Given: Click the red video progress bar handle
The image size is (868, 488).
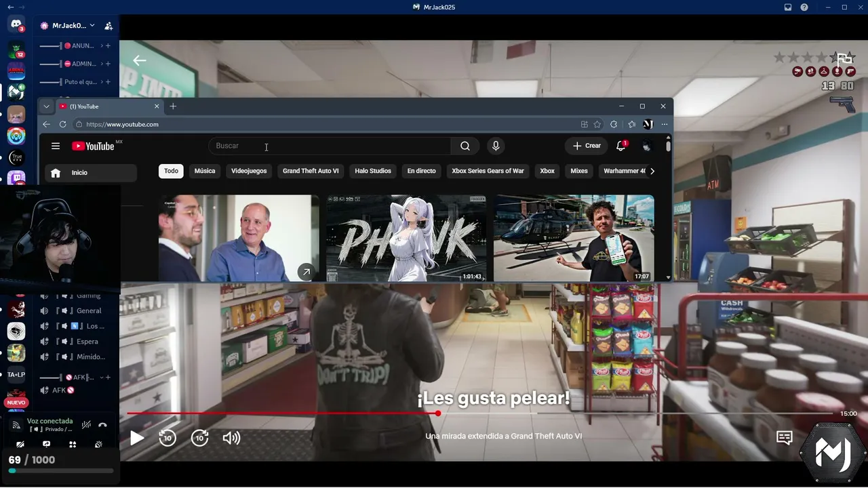Looking at the screenshot, I should click(x=438, y=413).
